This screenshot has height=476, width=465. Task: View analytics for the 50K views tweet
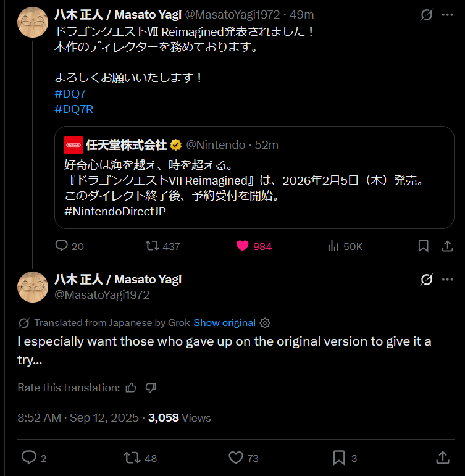(x=333, y=246)
